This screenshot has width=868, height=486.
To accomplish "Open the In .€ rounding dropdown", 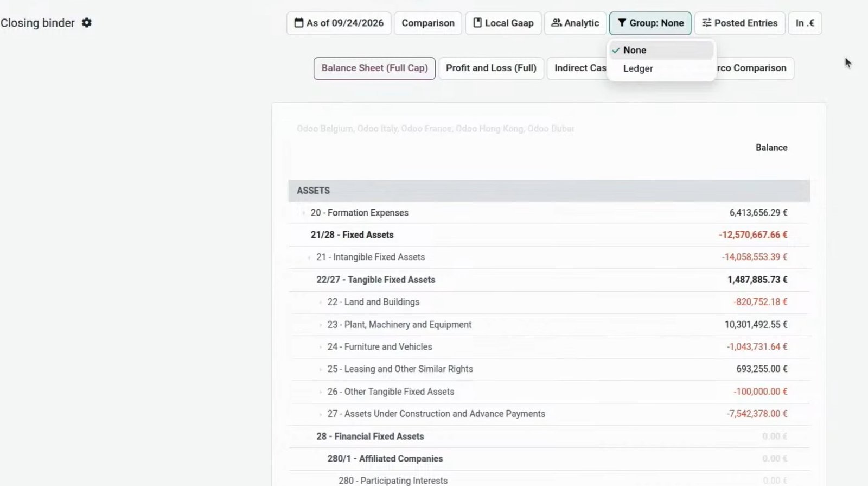I will 805,23.
